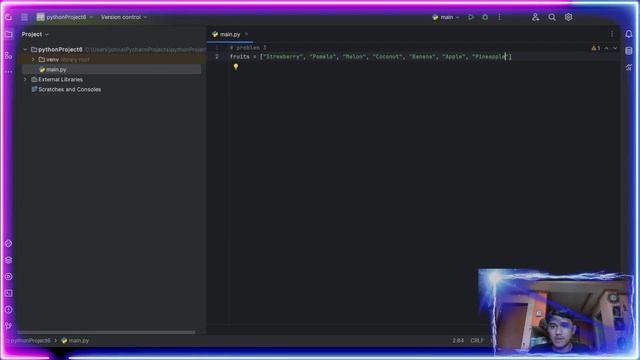Click the warning count indicator in editor
The image size is (640, 360).
click(596, 48)
